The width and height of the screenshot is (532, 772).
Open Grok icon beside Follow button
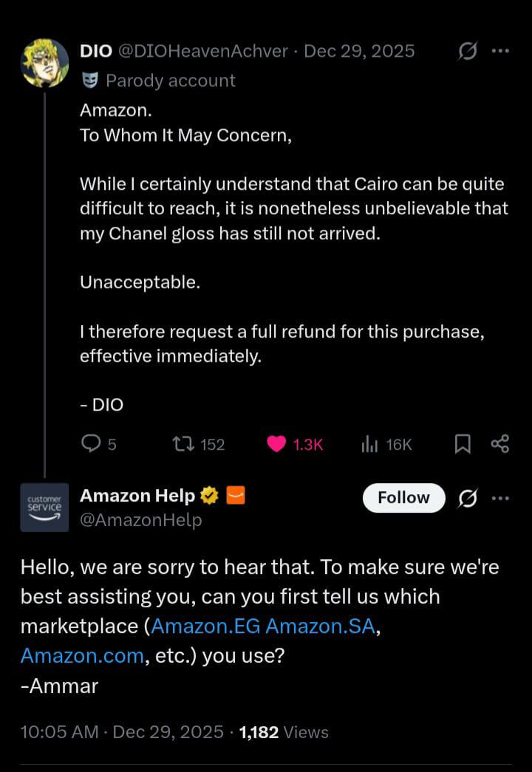click(467, 499)
